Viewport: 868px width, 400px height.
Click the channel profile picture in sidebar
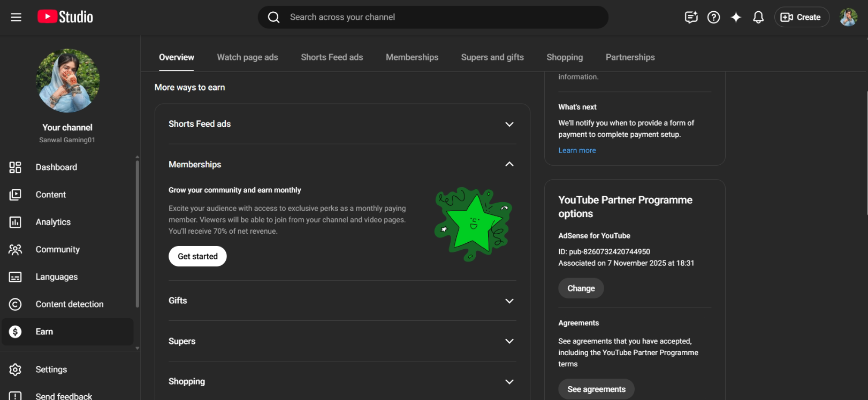[67, 81]
